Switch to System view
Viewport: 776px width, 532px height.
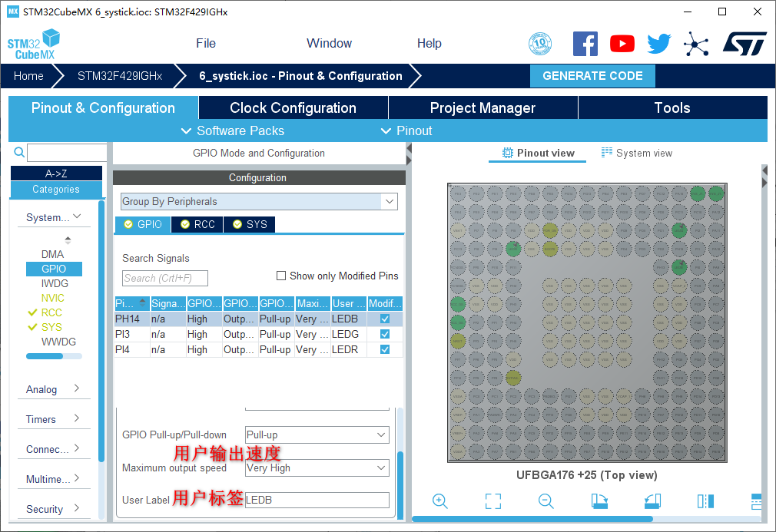coord(637,153)
